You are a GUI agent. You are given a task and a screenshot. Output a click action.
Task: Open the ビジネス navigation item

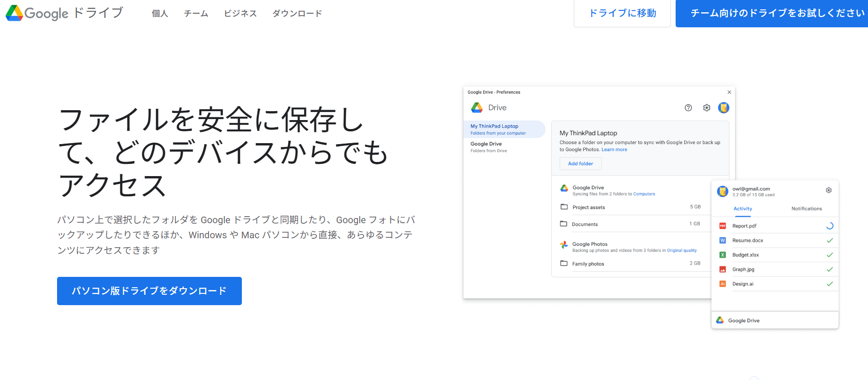240,13
